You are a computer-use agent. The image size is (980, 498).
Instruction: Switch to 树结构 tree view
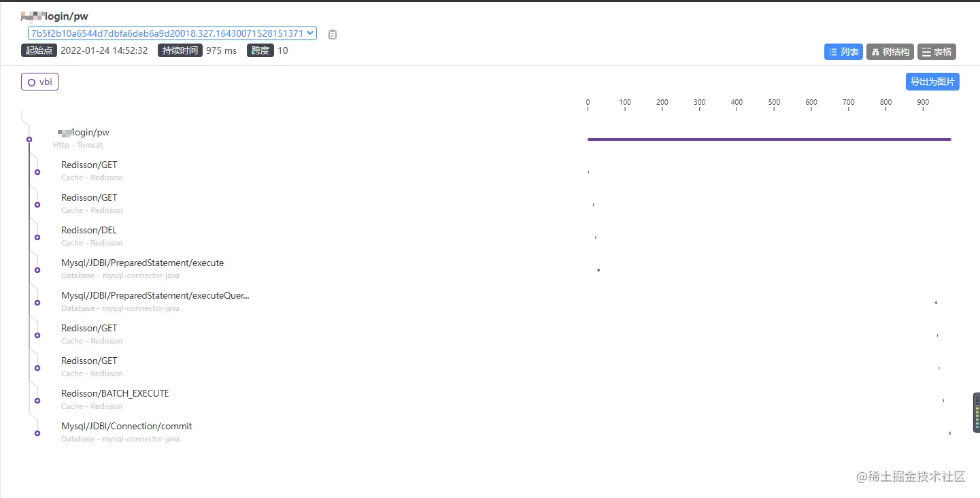click(890, 52)
